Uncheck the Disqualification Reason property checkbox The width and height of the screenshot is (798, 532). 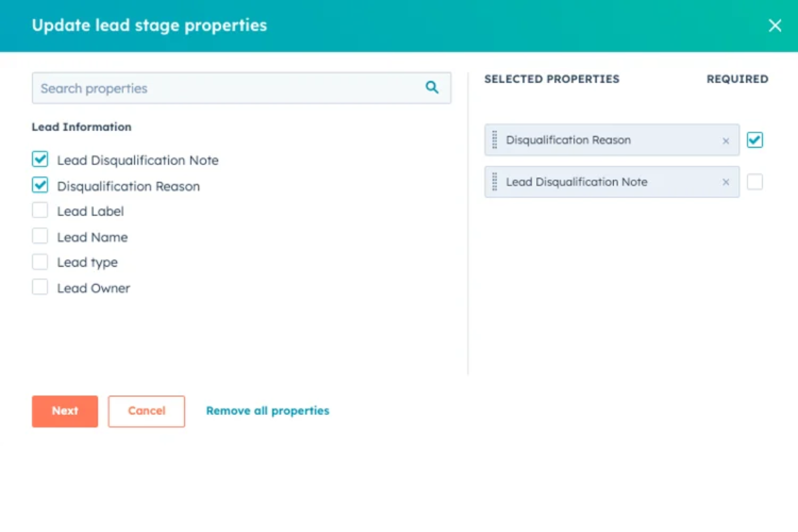(x=41, y=186)
